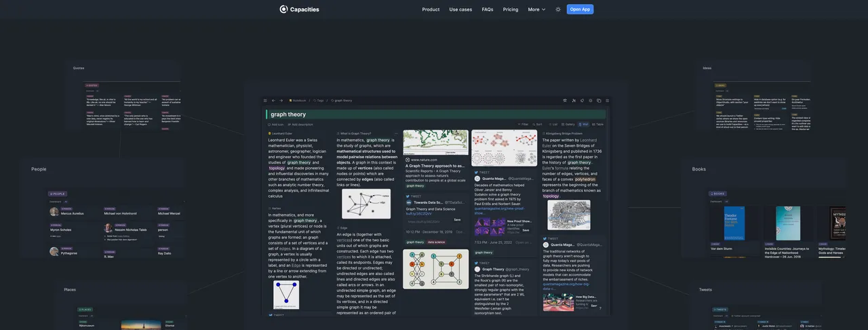Click Add description under the title
The height and width of the screenshot is (330, 868).
click(302, 125)
